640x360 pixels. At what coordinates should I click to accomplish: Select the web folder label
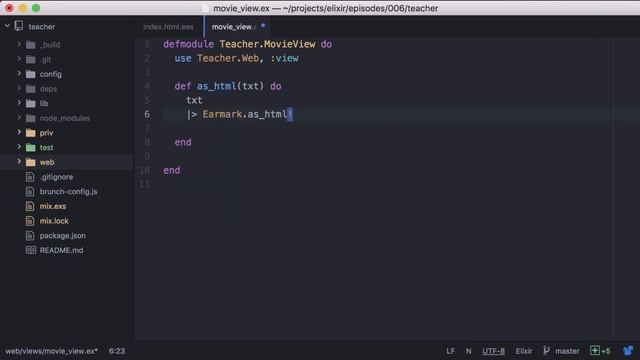(47, 162)
